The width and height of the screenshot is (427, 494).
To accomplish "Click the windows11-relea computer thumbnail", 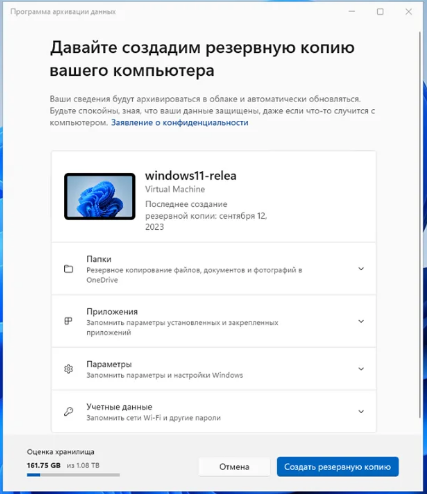I will click(100, 196).
